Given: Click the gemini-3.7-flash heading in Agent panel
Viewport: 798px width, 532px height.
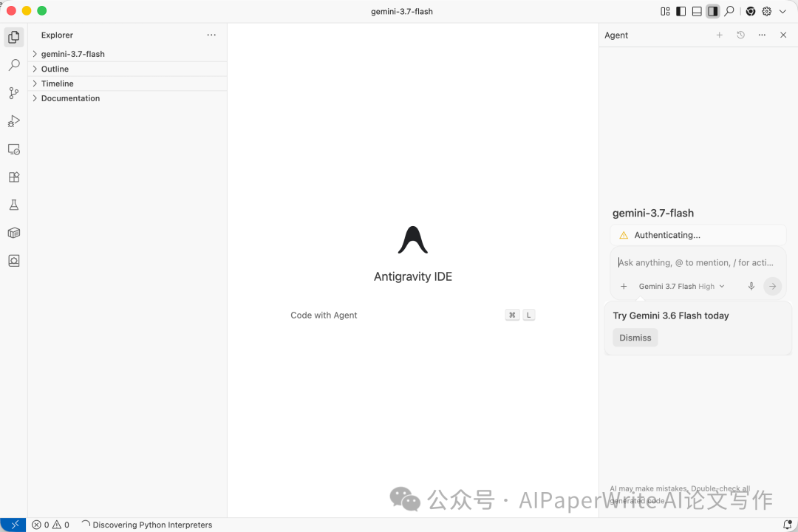Looking at the screenshot, I should (653, 214).
